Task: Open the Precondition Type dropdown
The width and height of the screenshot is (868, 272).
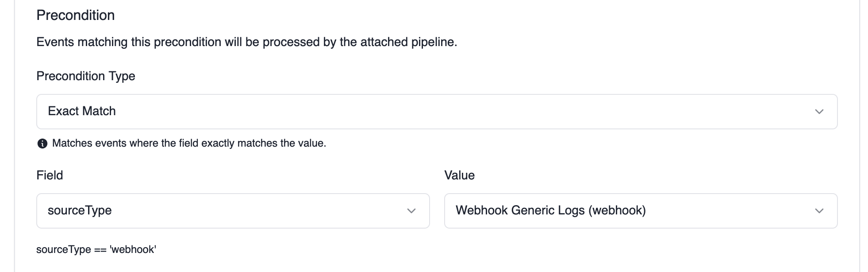Action: [x=436, y=112]
